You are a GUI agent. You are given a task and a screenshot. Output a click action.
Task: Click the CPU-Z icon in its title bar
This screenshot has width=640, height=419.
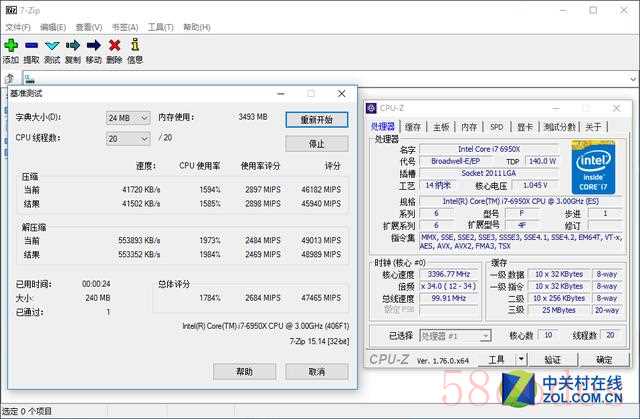pos(371,108)
